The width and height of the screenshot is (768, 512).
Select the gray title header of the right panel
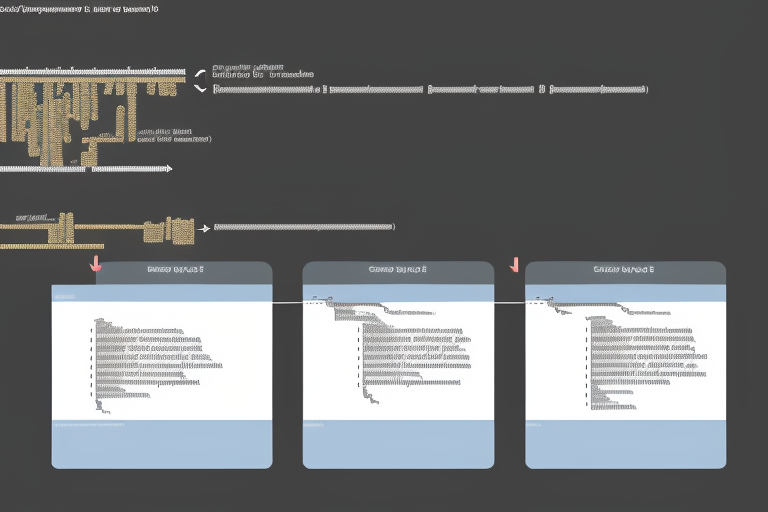pos(625,272)
